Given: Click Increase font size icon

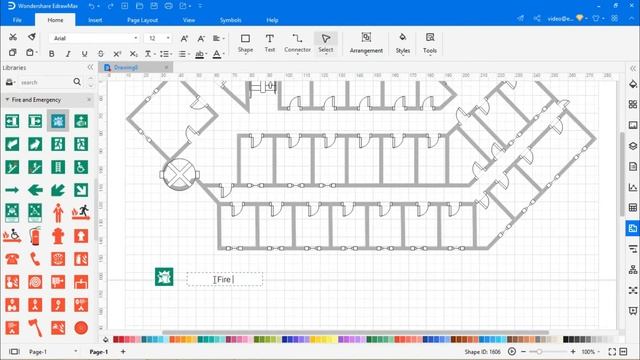Looking at the screenshot, I should tap(184, 38).
